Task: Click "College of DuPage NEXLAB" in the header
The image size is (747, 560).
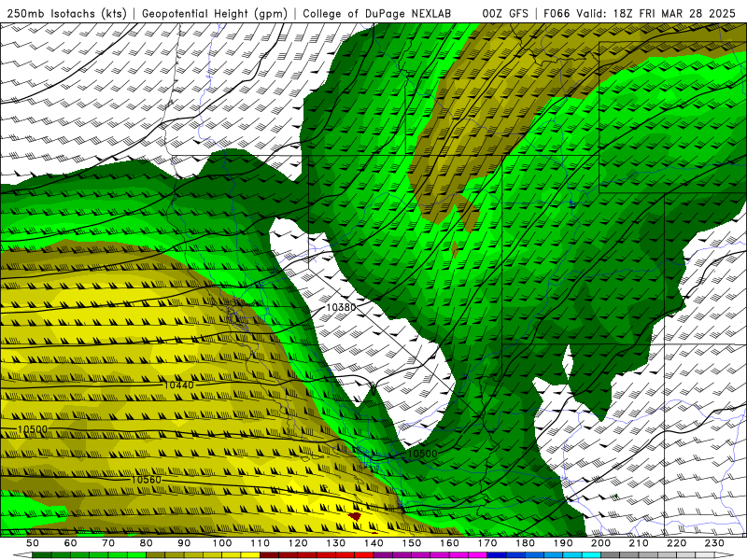Action: click(x=377, y=14)
